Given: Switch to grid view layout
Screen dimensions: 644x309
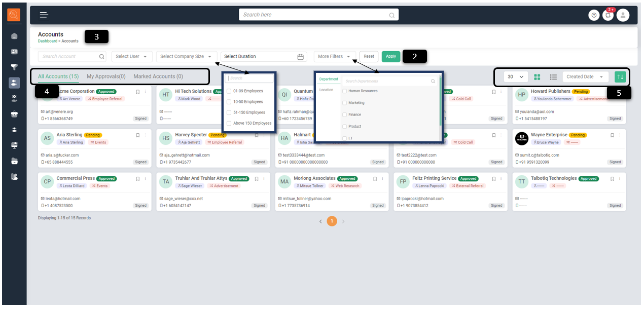Looking at the screenshot, I should [x=538, y=77].
